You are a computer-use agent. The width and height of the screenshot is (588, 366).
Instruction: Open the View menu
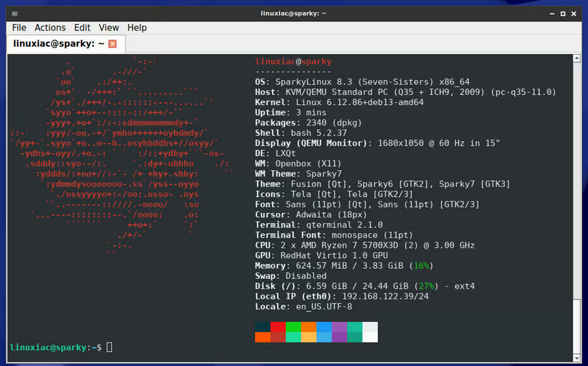(x=109, y=28)
